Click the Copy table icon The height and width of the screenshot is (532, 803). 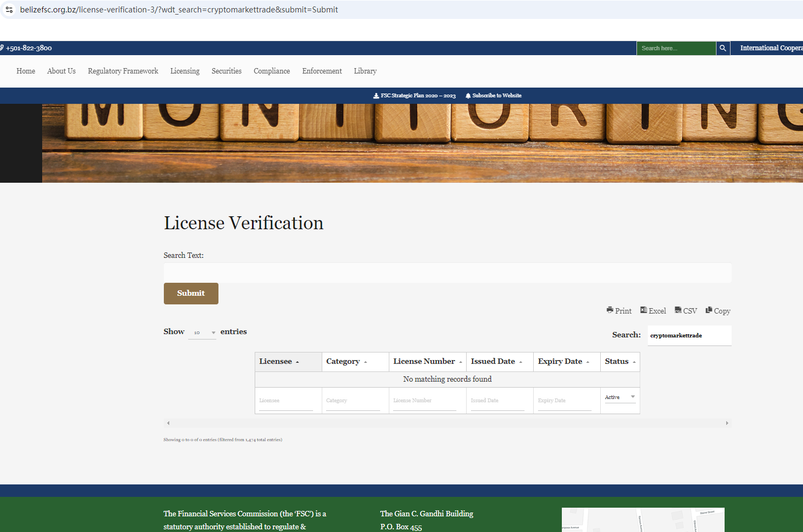point(709,310)
